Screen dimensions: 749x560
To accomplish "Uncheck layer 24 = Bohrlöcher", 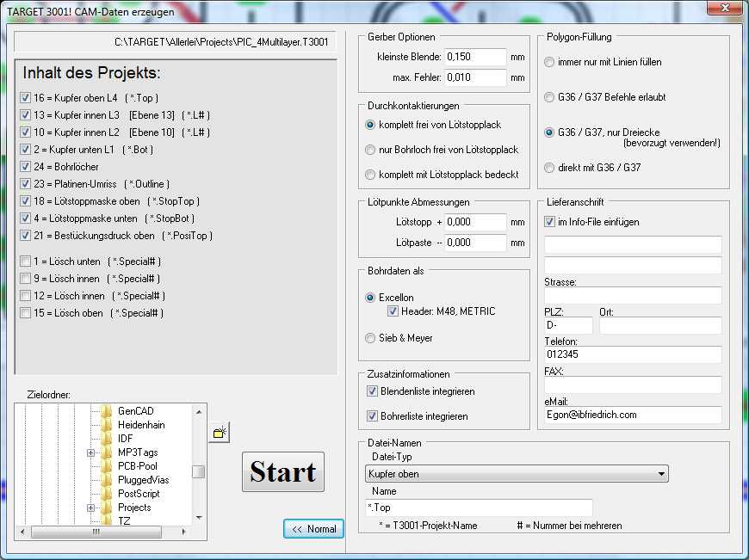I will (25, 167).
